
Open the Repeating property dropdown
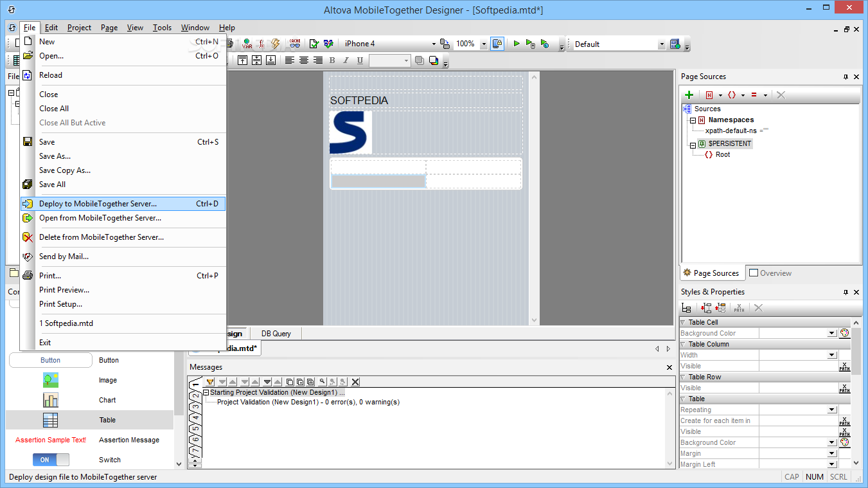click(832, 410)
